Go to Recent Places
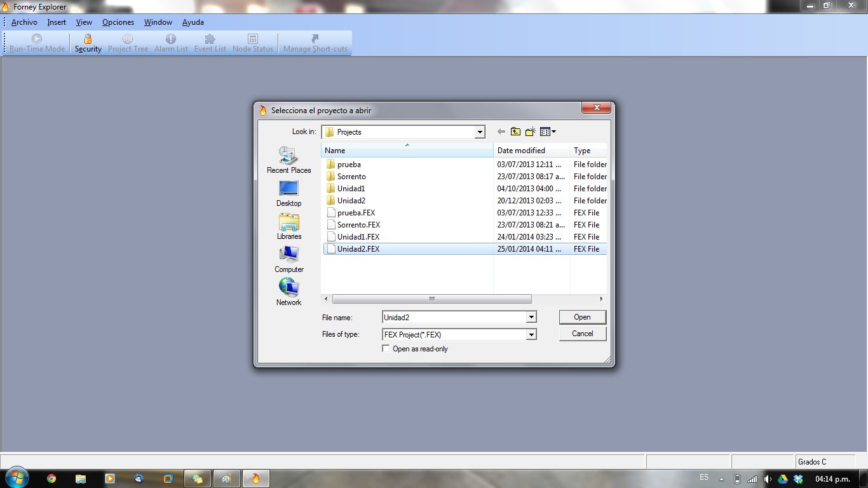The width and height of the screenshot is (868, 488). [x=288, y=160]
